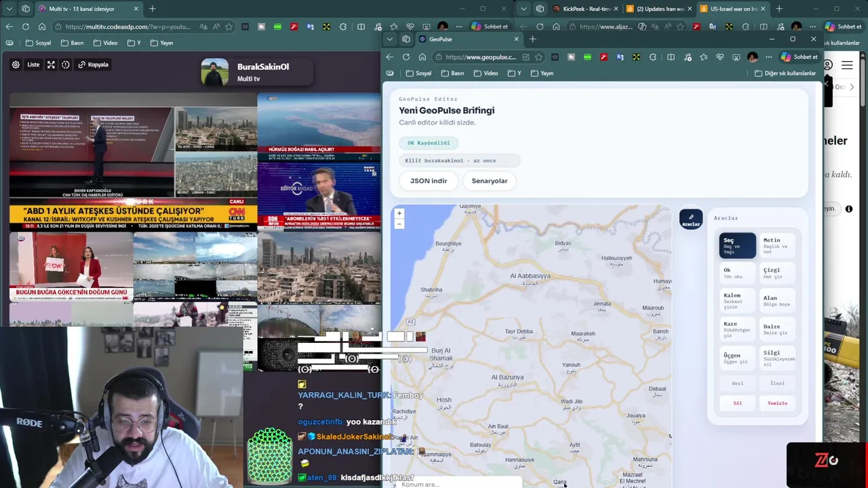
Task: Open Sosyal bookmarks folder in GeoPulse window
Action: (x=418, y=73)
